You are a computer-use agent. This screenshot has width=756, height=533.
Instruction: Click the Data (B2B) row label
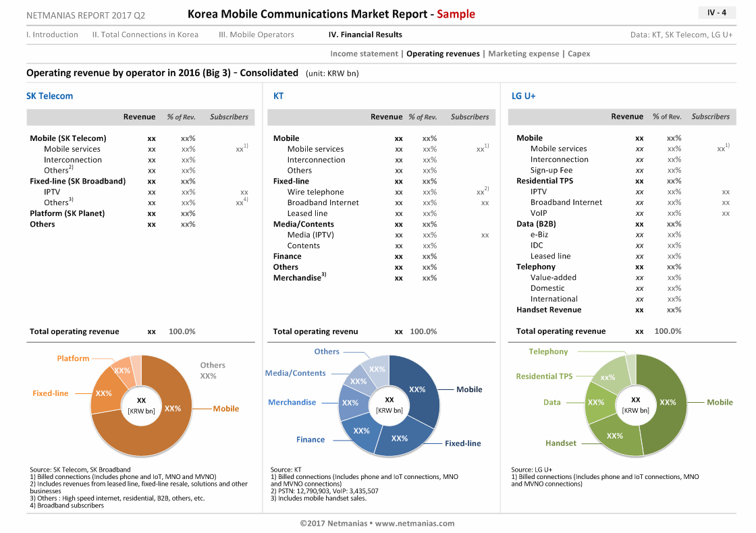coord(536,223)
